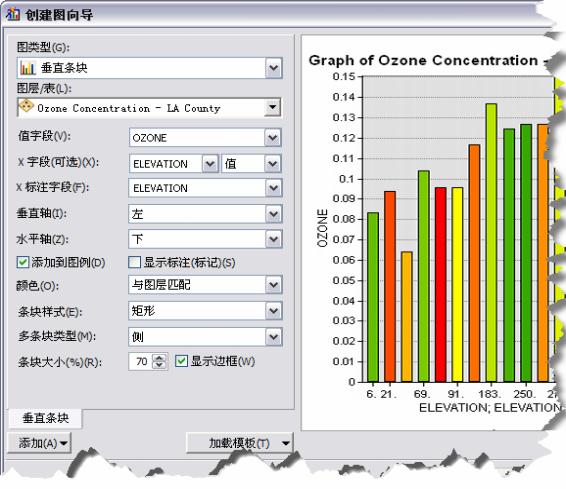This screenshot has height=489, width=566.
Task: Open the 图类型 graph type dropdown
Action: pos(274,68)
